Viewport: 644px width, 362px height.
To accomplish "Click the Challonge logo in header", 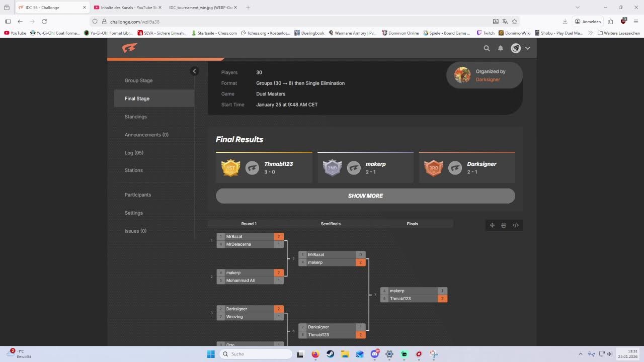I will coord(129,48).
